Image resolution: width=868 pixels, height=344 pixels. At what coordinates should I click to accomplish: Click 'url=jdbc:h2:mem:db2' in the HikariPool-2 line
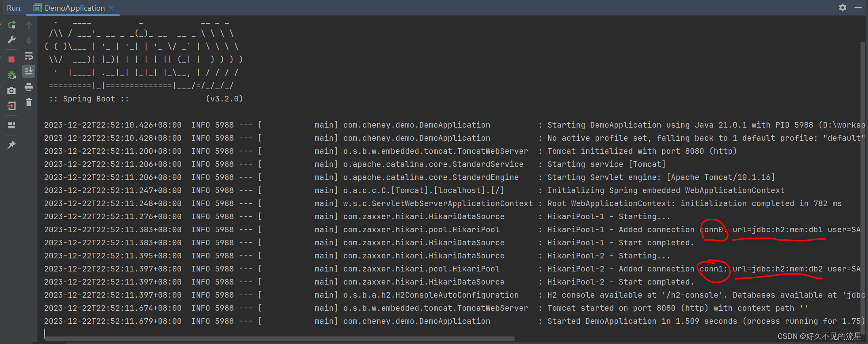pyautogui.click(x=777, y=269)
